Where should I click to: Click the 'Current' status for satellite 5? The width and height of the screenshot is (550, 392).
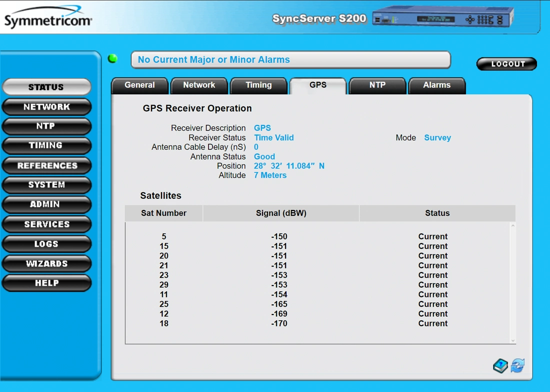(433, 236)
